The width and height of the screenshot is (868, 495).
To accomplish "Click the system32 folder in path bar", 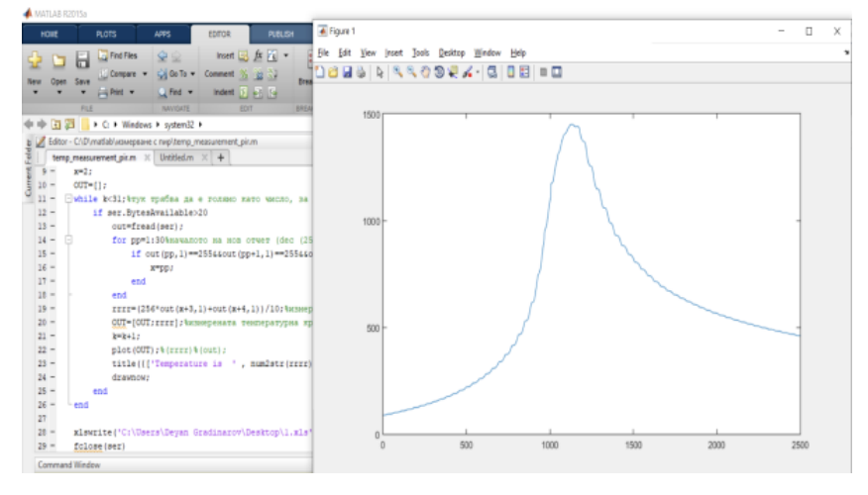I will [x=177, y=125].
